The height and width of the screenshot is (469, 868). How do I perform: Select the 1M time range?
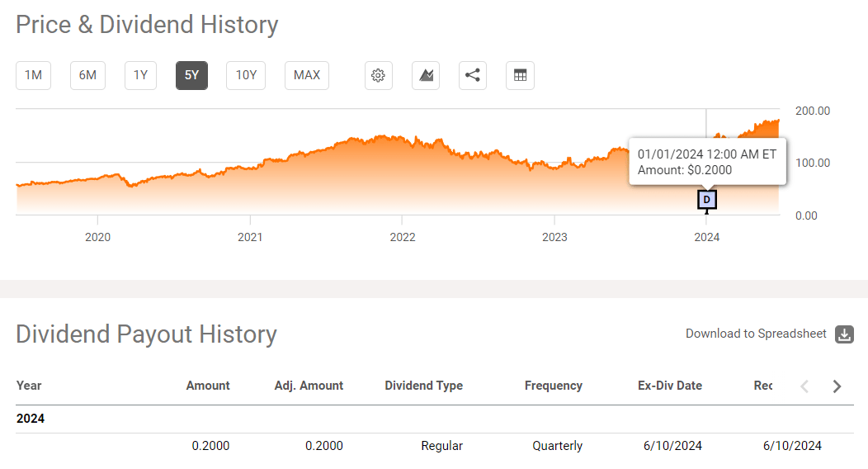click(x=33, y=75)
